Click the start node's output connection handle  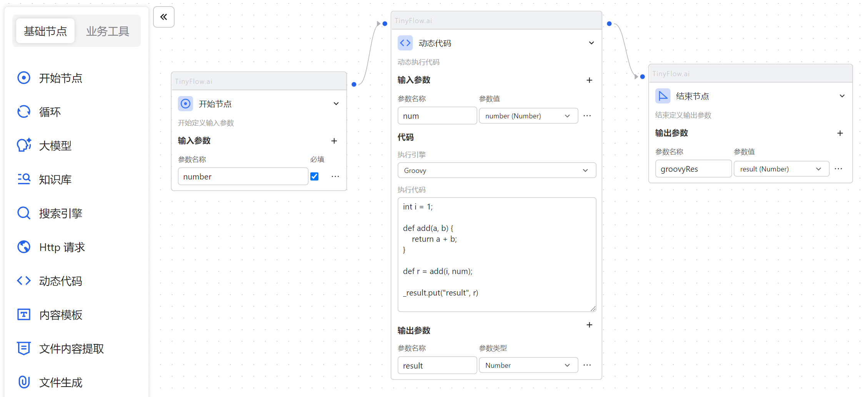[354, 85]
